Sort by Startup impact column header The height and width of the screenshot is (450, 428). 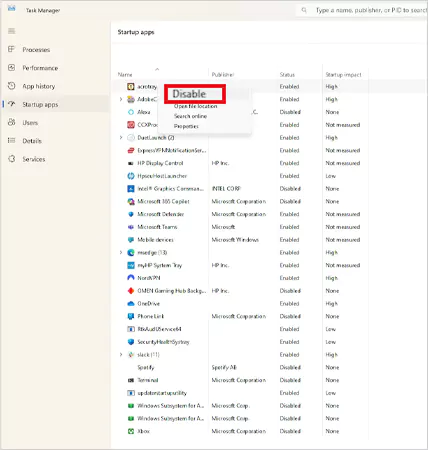tap(343, 75)
